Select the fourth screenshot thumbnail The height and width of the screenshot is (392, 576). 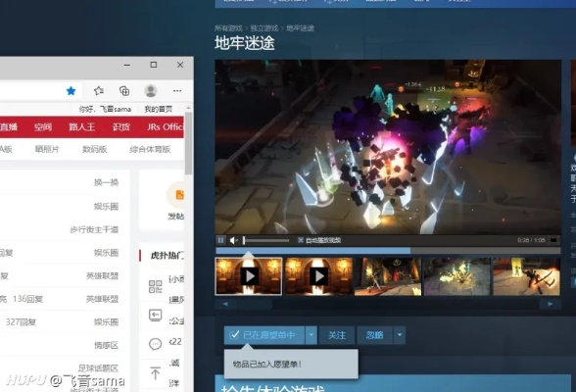[x=456, y=276]
